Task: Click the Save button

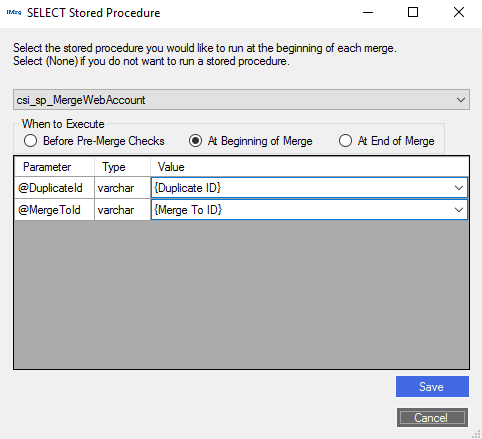Action: [x=432, y=387]
